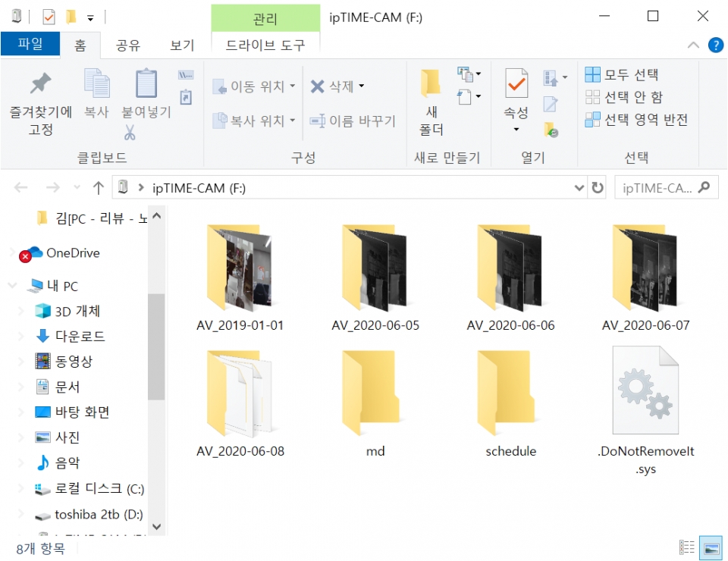728x561 pixels.
Task: Expand the Move To location dropdown
Action: tap(293, 86)
